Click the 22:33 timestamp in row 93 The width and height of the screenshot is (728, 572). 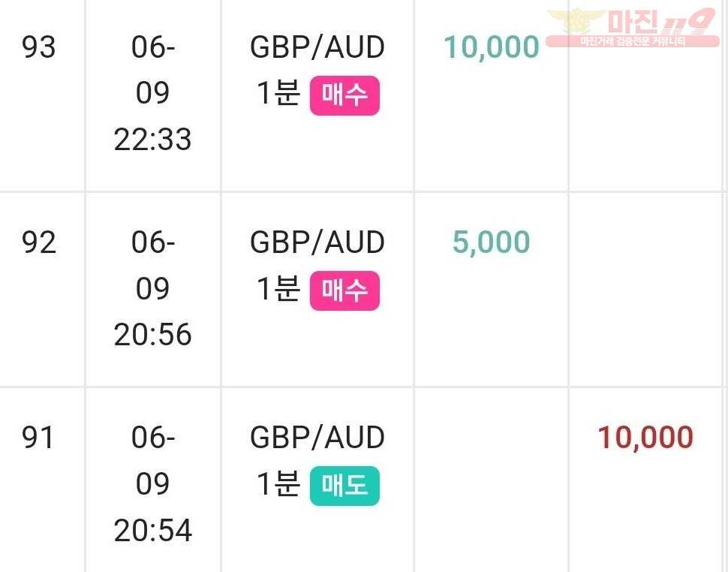(153, 140)
